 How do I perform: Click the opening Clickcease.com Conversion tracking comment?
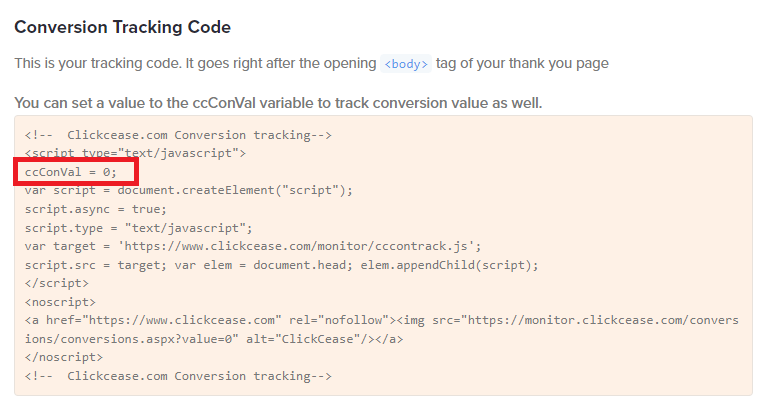[178, 135]
